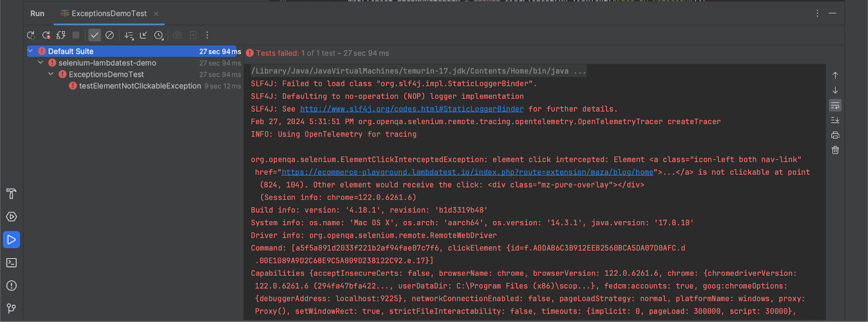Open the Terminal tool window
This screenshot has height=322, width=868.
click(11, 263)
